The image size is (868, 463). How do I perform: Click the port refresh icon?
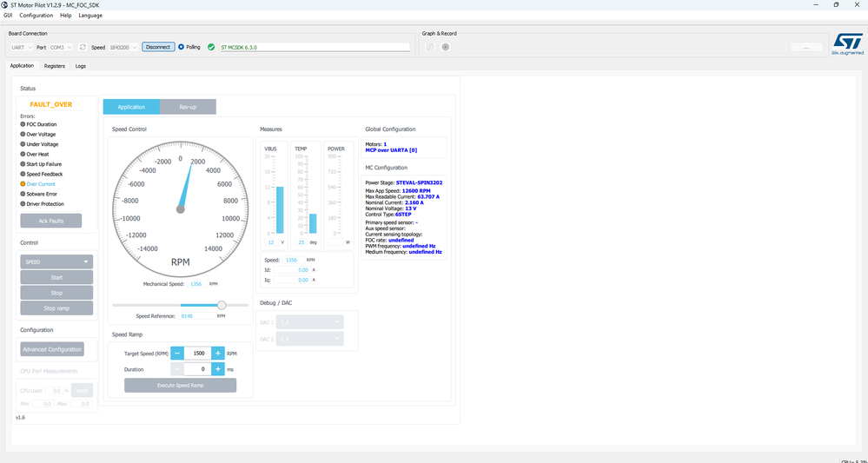(83, 47)
